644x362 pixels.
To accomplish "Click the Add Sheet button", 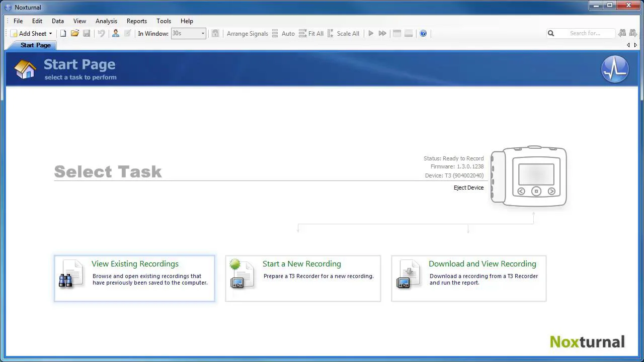I will coord(28,34).
